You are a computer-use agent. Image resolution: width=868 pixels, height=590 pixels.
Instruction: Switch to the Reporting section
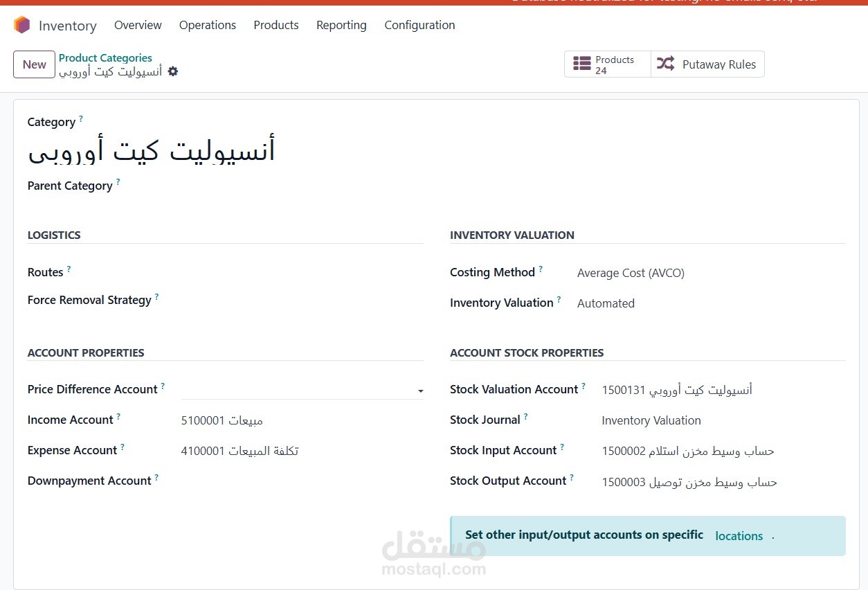341,25
